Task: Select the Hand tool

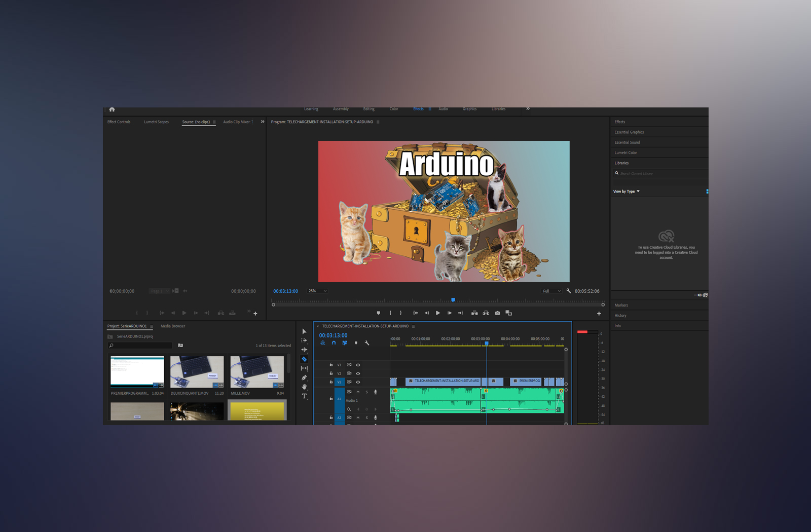Action: (304, 387)
